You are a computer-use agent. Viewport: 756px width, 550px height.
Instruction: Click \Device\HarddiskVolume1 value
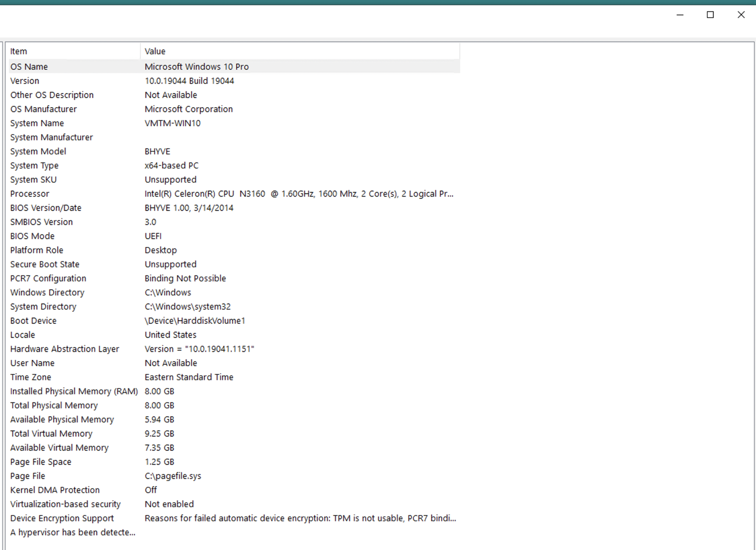coord(195,321)
